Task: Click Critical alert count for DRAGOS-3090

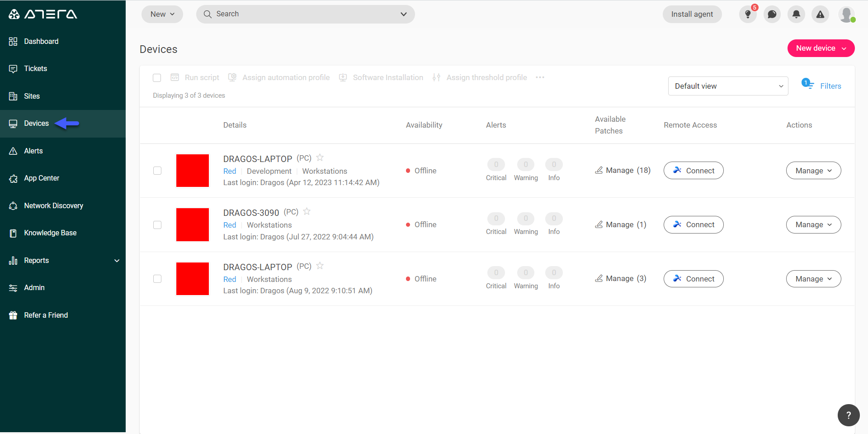Action: point(496,218)
